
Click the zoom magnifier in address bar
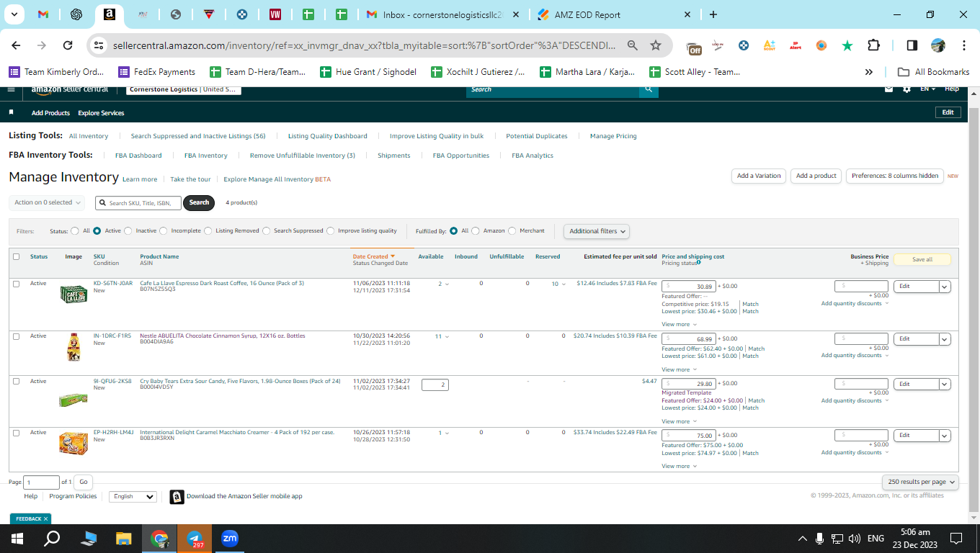(632, 45)
